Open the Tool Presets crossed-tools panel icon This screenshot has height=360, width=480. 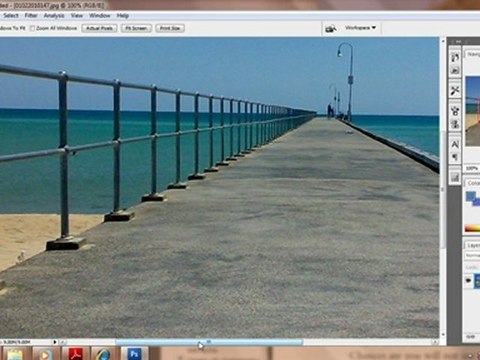coord(455,90)
